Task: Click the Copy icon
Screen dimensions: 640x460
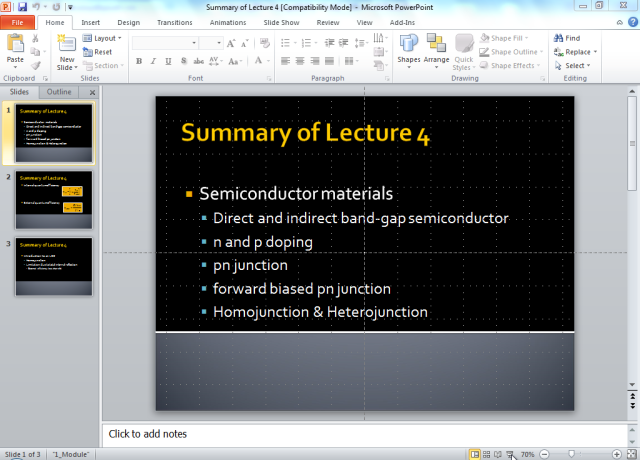Action: tap(36, 52)
